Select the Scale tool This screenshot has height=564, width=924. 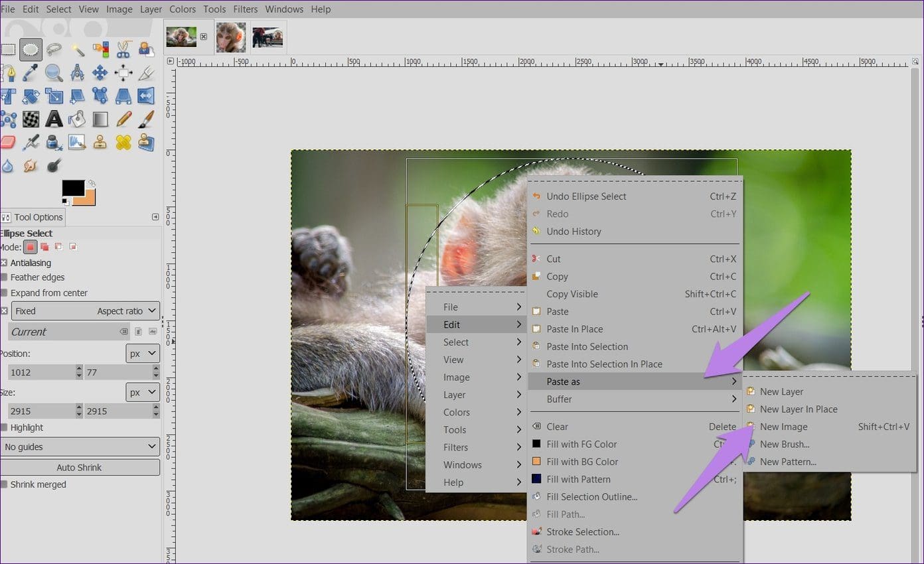[54, 96]
